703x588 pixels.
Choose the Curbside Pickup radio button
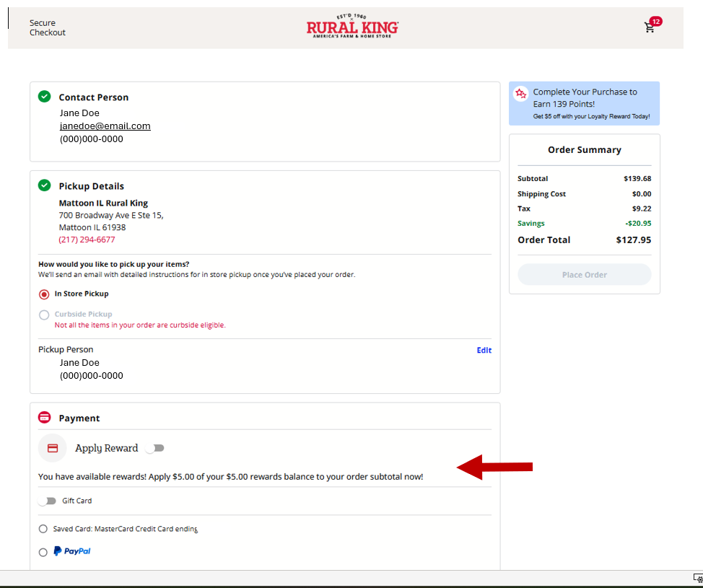tap(44, 315)
